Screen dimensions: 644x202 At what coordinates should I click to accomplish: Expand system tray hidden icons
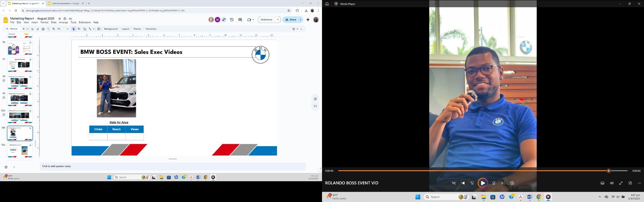pos(600,197)
